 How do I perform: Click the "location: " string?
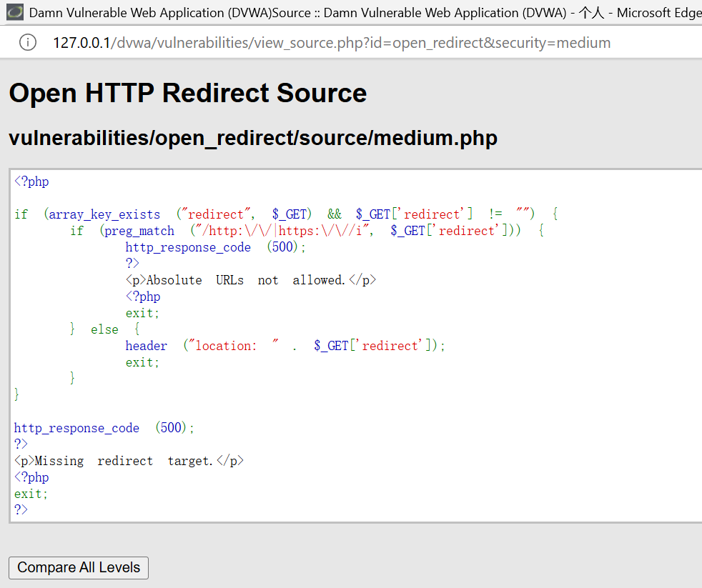pyautogui.click(x=233, y=346)
